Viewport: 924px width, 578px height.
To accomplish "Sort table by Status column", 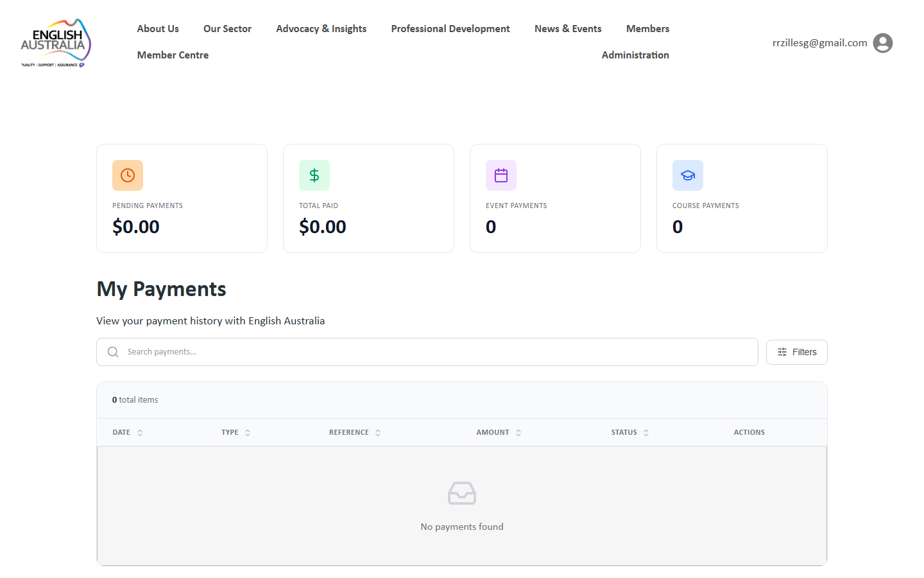I will point(630,433).
